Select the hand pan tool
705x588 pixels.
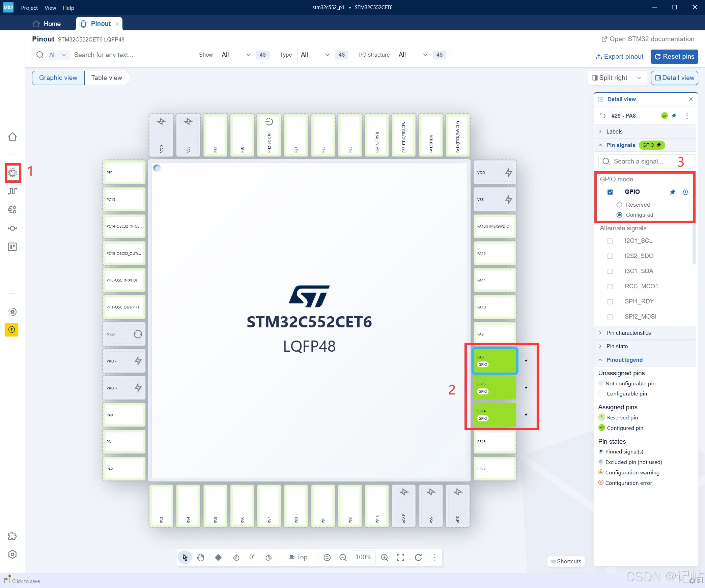click(201, 557)
